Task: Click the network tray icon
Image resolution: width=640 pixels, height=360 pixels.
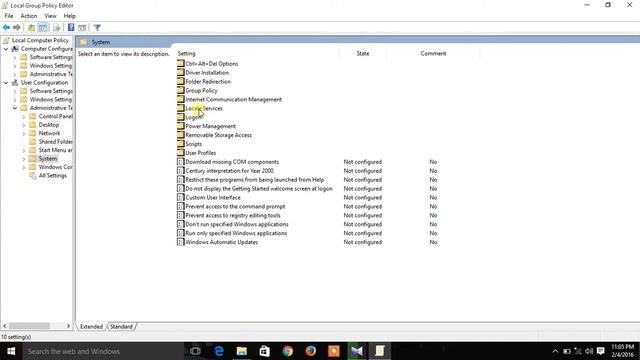Action: pos(578,351)
